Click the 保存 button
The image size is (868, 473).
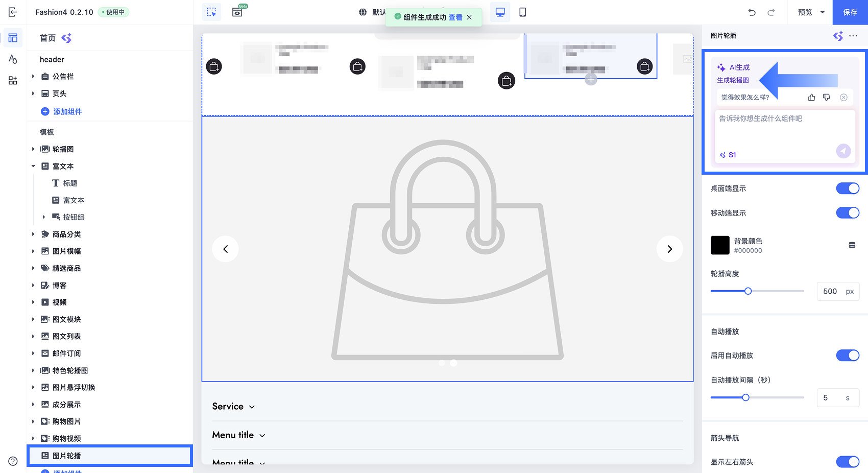[x=850, y=12]
